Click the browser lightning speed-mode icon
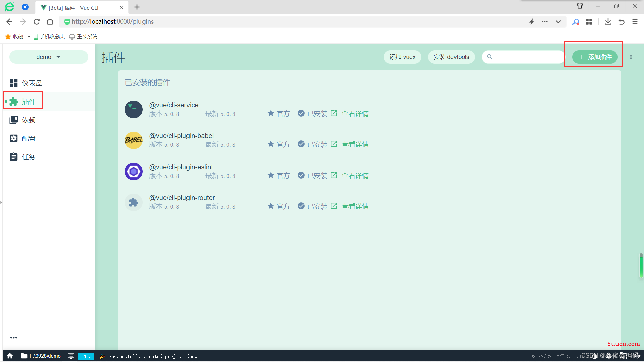Image resolution: width=644 pixels, height=362 pixels. (x=532, y=22)
